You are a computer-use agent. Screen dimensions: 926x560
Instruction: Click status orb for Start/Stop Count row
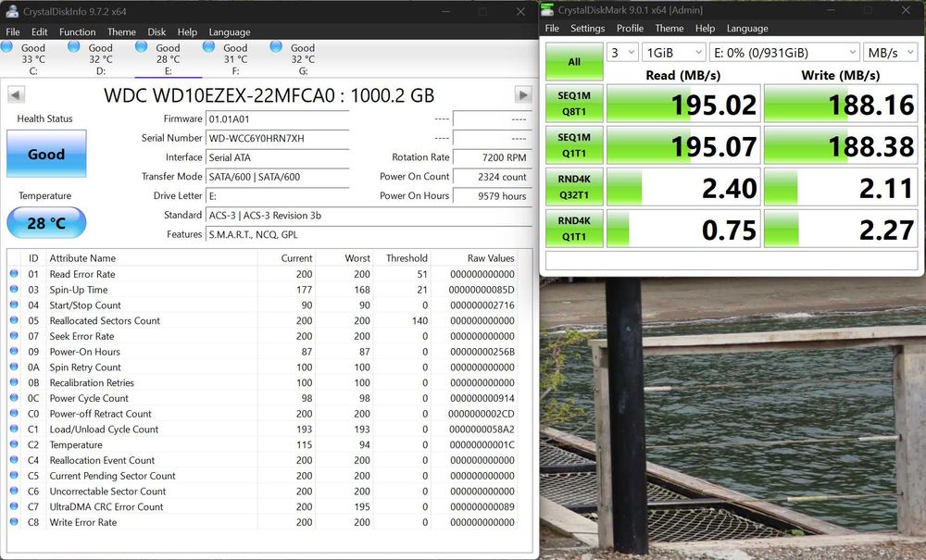pos(14,305)
